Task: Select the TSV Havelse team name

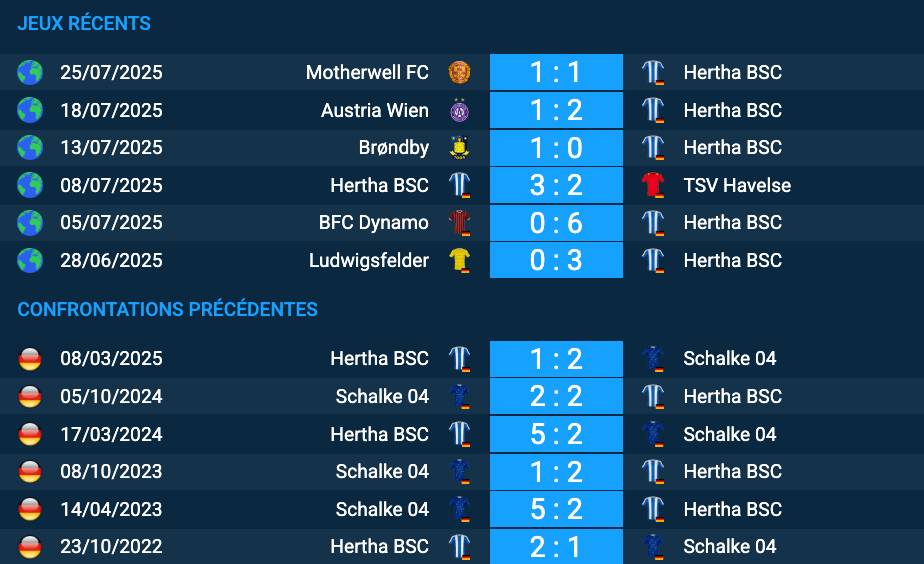Action: point(737,185)
